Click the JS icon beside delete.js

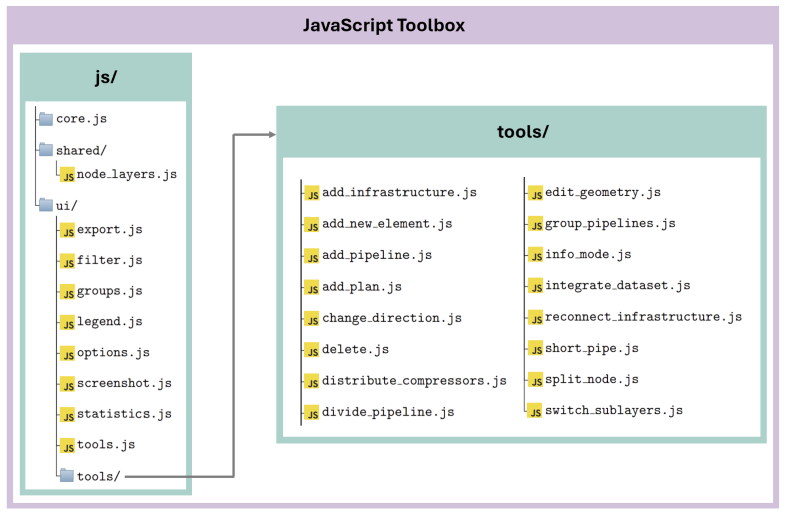[312, 350]
